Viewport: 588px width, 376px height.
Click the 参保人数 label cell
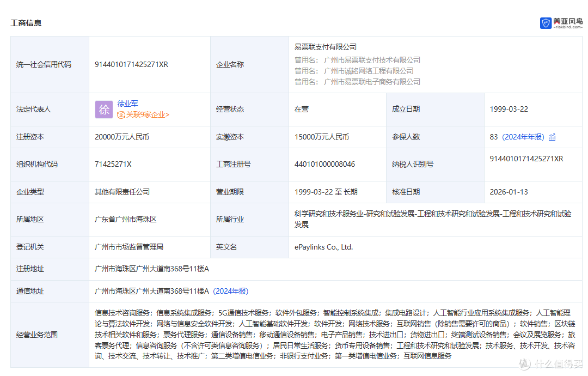pos(435,137)
